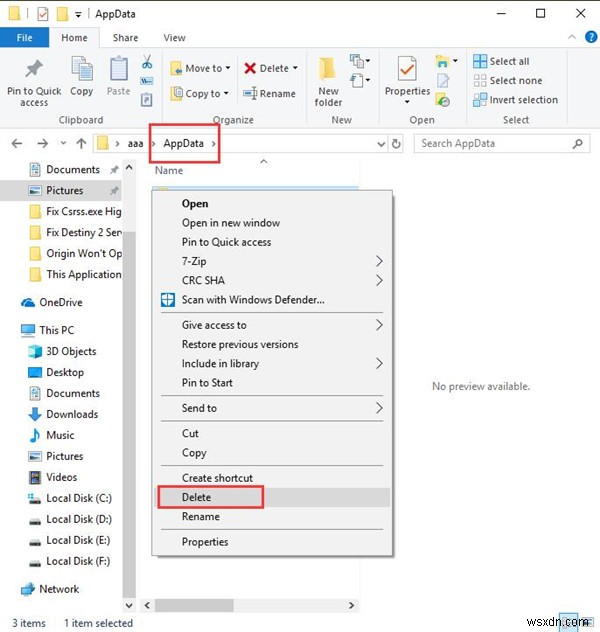Click Select none in ribbon
The image size is (600, 632).
(x=508, y=81)
